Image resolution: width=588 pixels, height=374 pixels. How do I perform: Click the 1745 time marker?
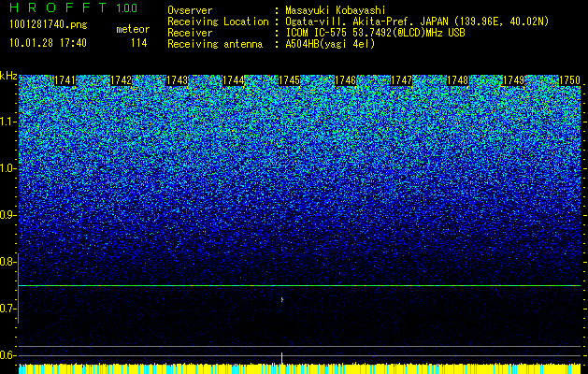pos(289,80)
